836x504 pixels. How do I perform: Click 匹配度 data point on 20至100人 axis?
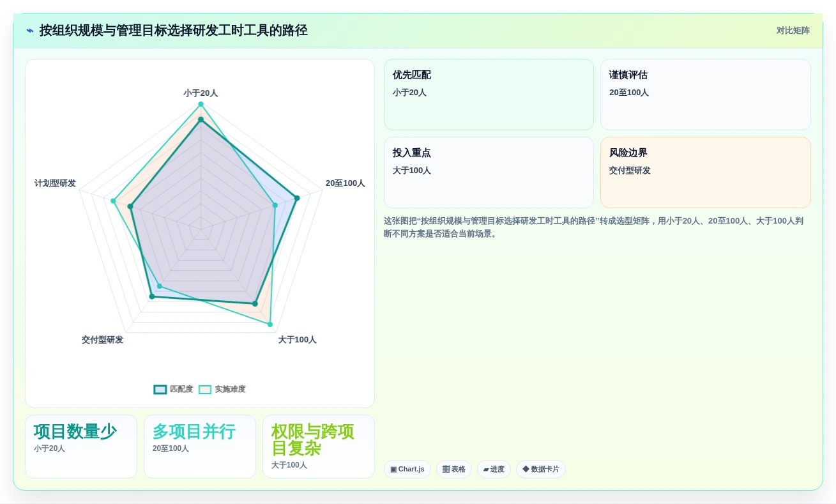click(297, 198)
